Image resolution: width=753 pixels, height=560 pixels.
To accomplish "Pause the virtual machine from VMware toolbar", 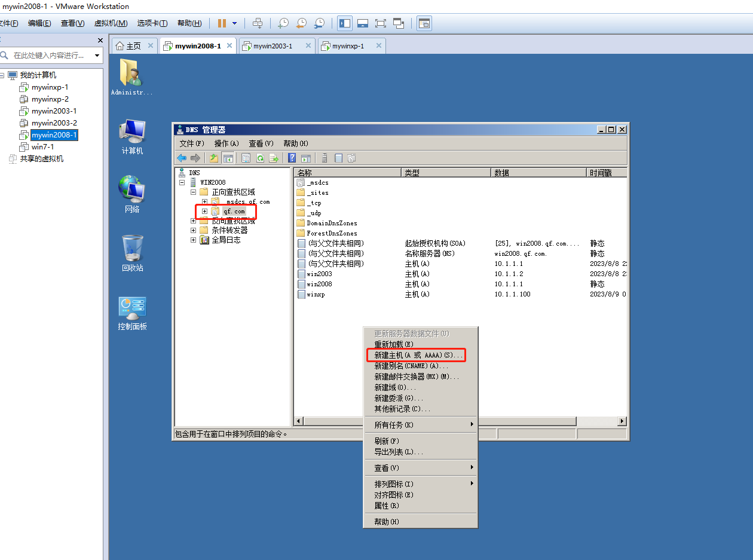I will click(x=222, y=23).
